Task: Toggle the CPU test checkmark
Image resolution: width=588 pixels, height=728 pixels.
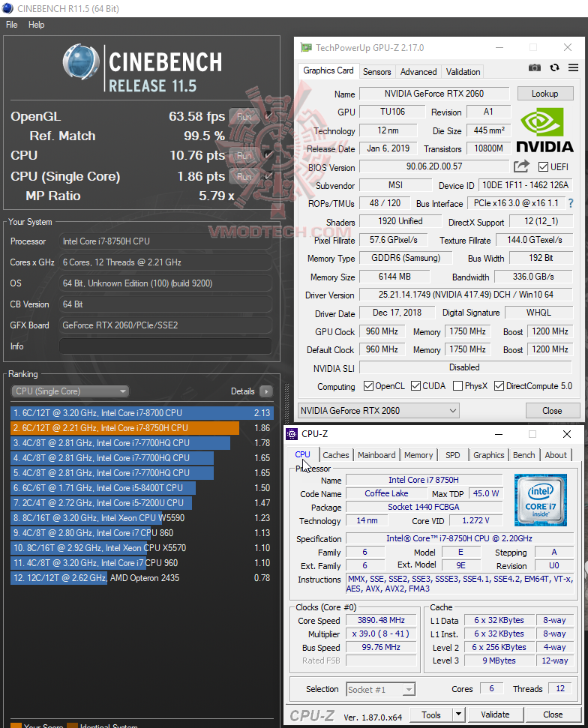Action: click(x=268, y=155)
